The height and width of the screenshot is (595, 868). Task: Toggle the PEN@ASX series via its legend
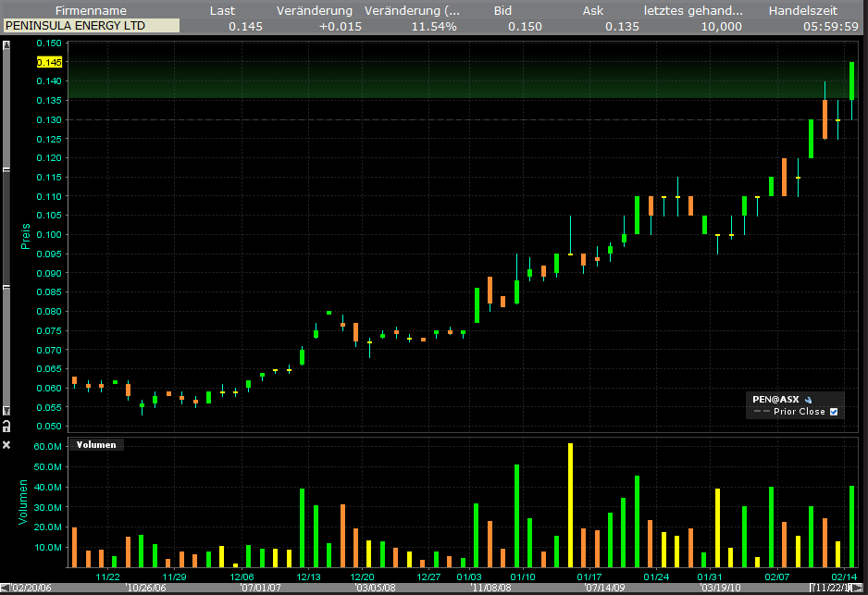(x=775, y=399)
